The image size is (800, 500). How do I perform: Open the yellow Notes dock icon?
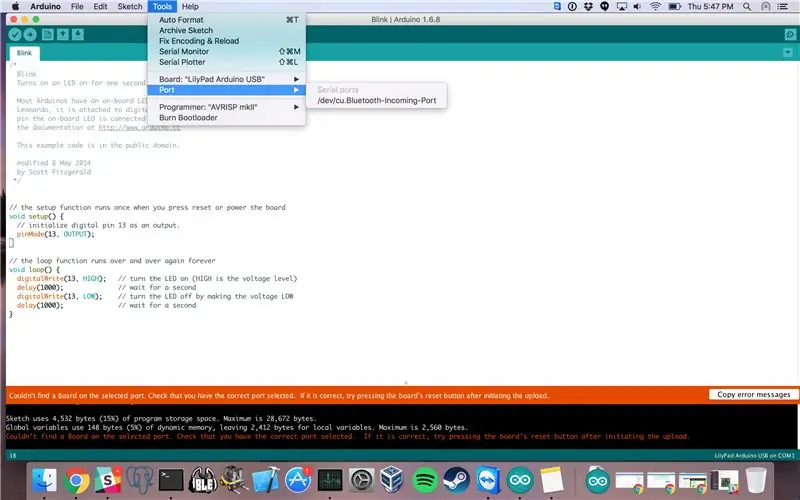(x=552, y=480)
